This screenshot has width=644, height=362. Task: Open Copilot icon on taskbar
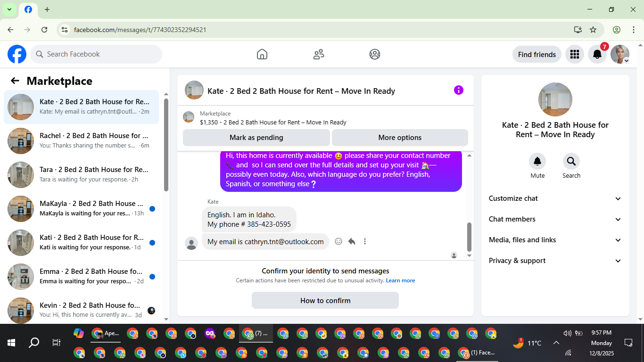[x=79, y=333]
